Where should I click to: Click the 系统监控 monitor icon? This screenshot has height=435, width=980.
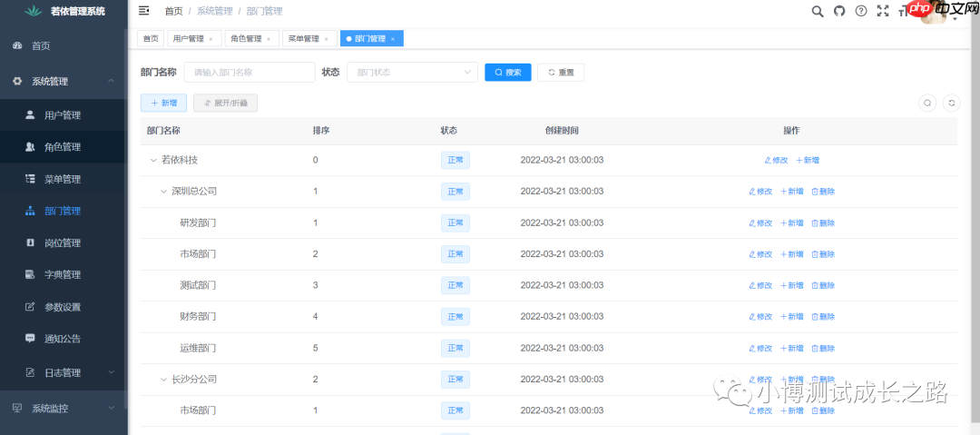click(17, 408)
